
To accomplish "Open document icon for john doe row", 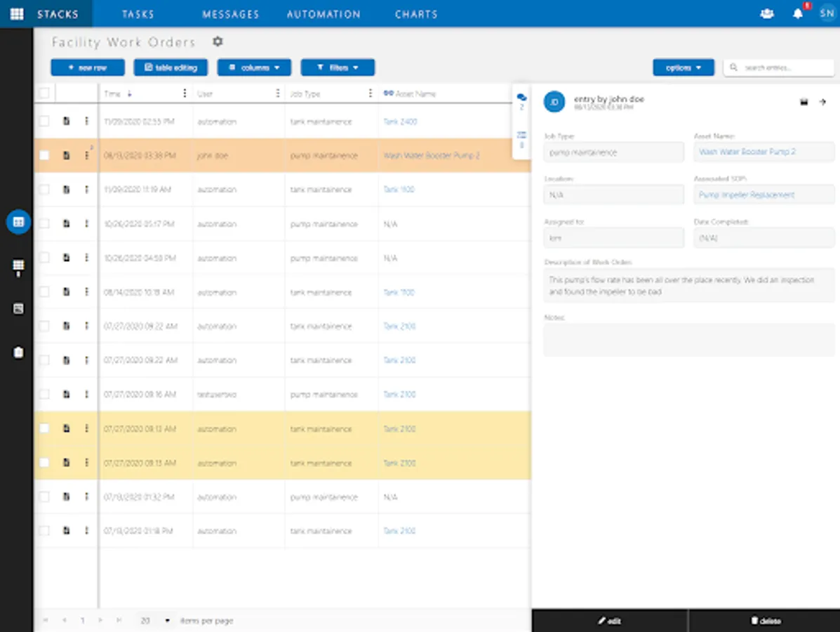I will (66, 156).
